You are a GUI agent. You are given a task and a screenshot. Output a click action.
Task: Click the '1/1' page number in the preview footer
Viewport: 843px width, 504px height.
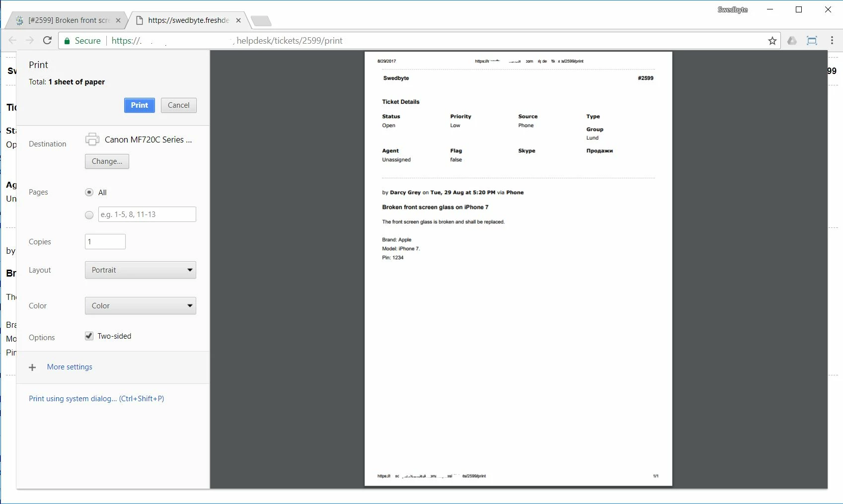tap(656, 476)
